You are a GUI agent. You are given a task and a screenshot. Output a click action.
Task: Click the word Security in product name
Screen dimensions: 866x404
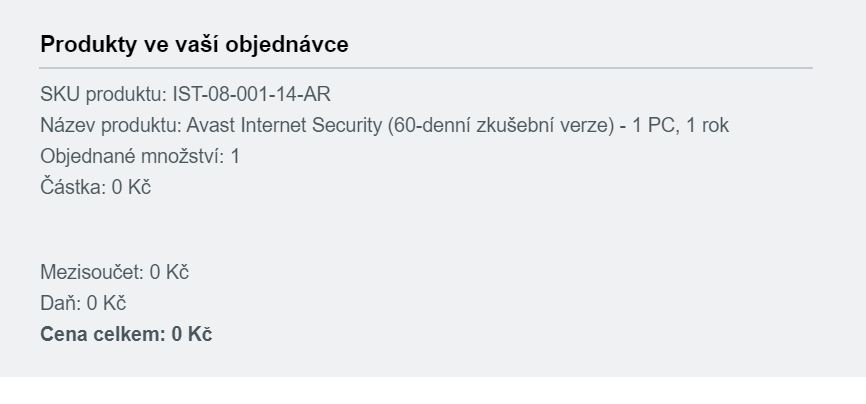pos(347,125)
